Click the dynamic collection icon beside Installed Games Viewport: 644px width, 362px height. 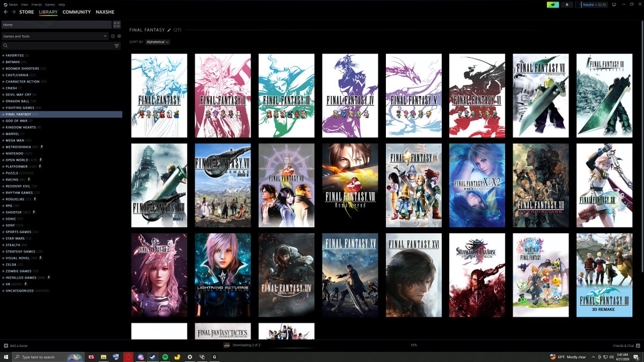coord(49,277)
